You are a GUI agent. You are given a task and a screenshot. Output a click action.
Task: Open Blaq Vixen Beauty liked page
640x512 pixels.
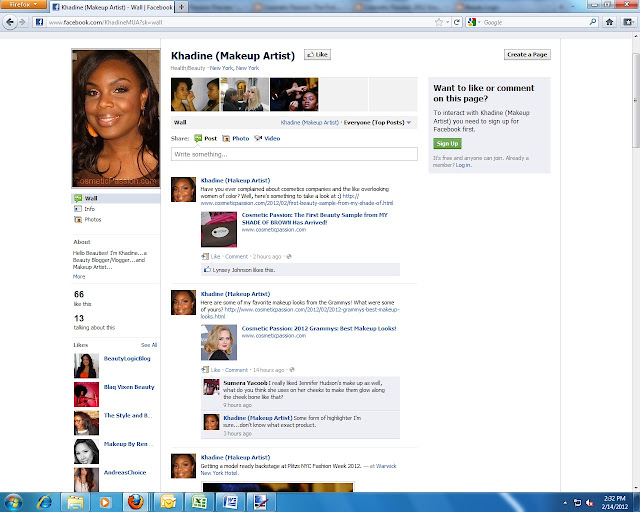129,387
